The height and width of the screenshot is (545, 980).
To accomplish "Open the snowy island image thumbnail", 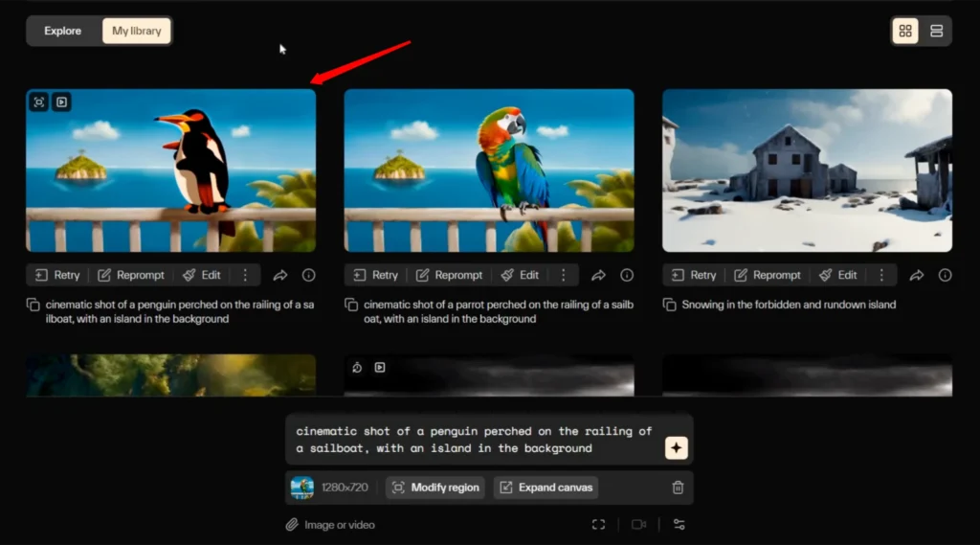I will (x=807, y=170).
